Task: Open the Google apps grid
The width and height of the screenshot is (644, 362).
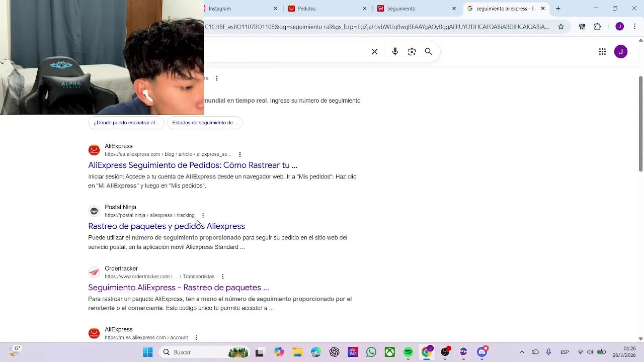Action: [602, 52]
